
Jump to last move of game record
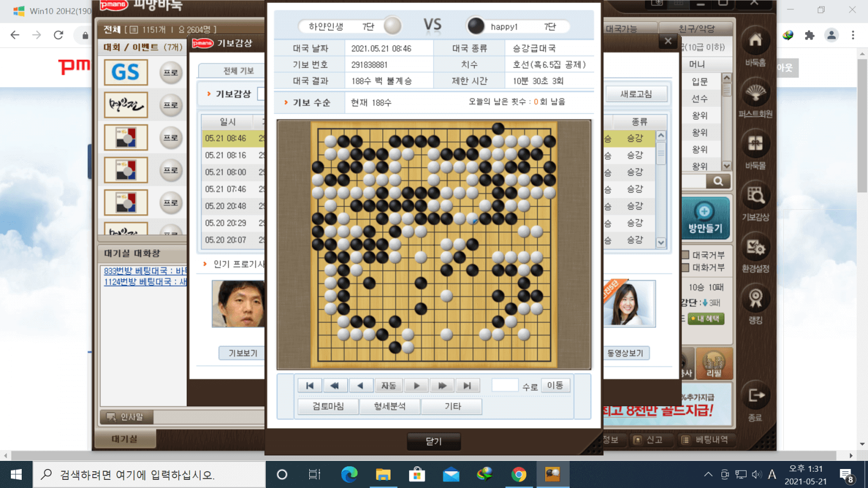tap(467, 386)
